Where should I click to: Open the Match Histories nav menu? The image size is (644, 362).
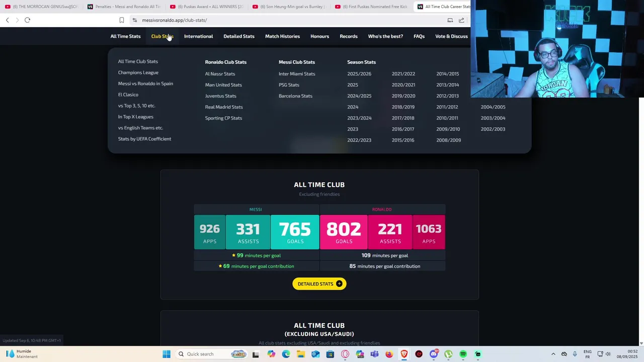282,36
